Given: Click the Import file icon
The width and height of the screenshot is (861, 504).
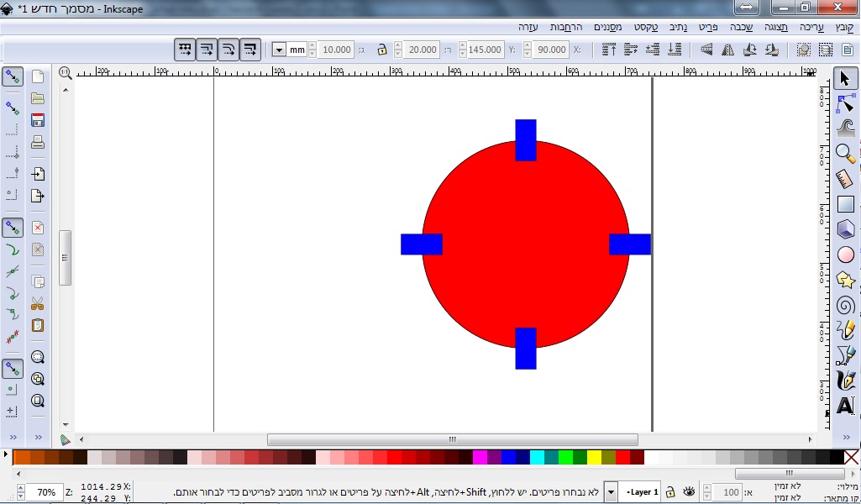Looking at the screenshot, I should [37, 174].
